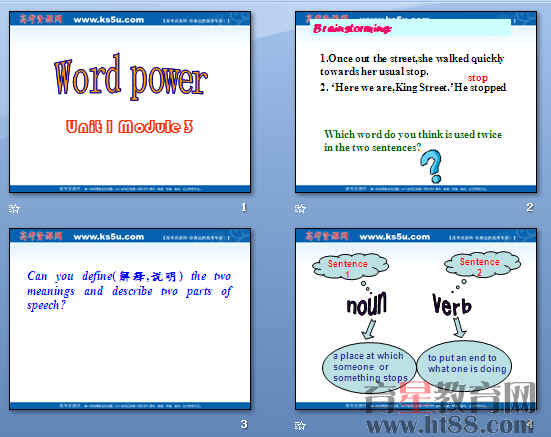
Task: Click the www.ks5u.com link on slide 3
Action: click(109, 237)
